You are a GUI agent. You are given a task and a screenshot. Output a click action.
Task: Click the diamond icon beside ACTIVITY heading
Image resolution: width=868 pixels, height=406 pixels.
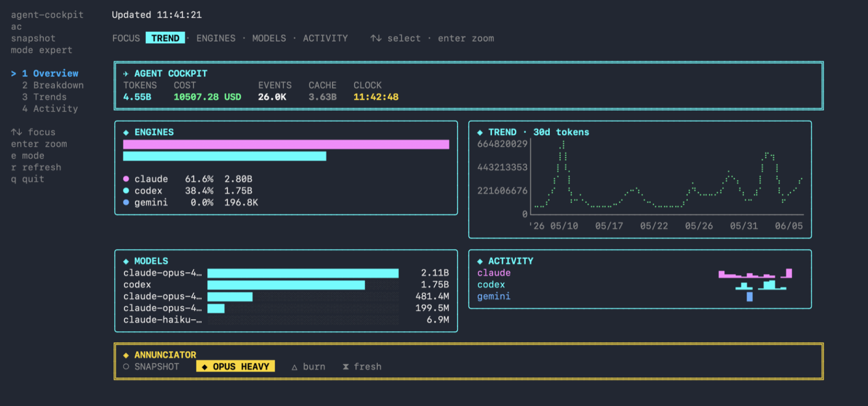479,261
